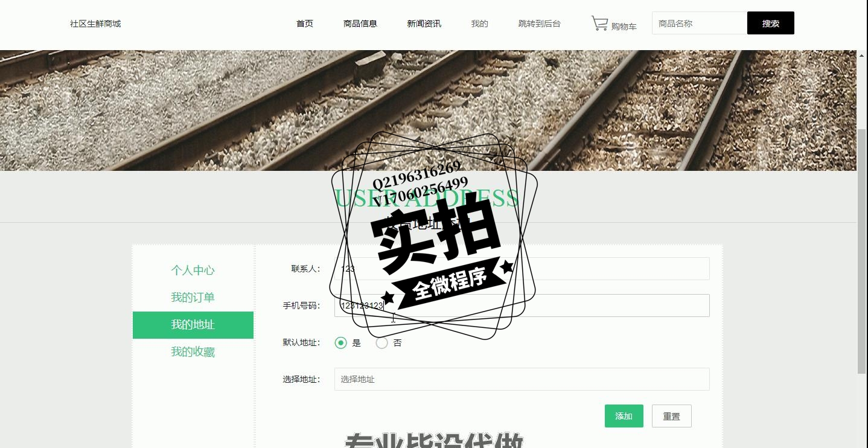Go to 首页 in navigation

tap(305, 24)
